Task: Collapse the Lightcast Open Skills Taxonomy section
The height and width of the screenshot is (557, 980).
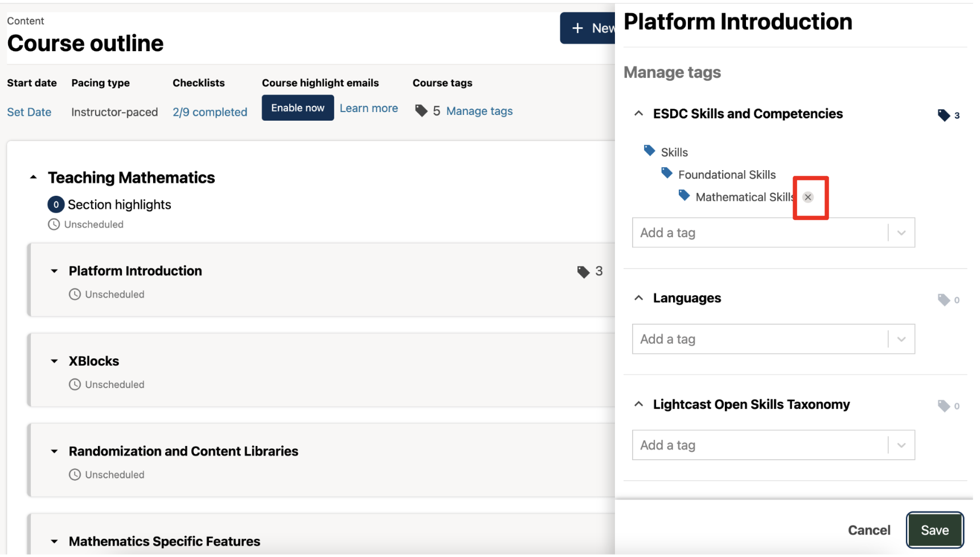Action: (x=638, y=405)
